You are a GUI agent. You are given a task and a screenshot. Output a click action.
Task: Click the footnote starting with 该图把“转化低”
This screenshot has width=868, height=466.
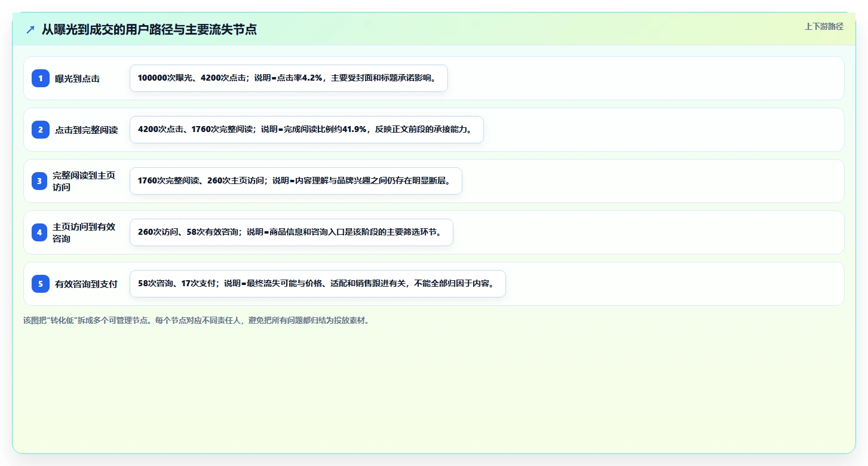pos(197,320)
